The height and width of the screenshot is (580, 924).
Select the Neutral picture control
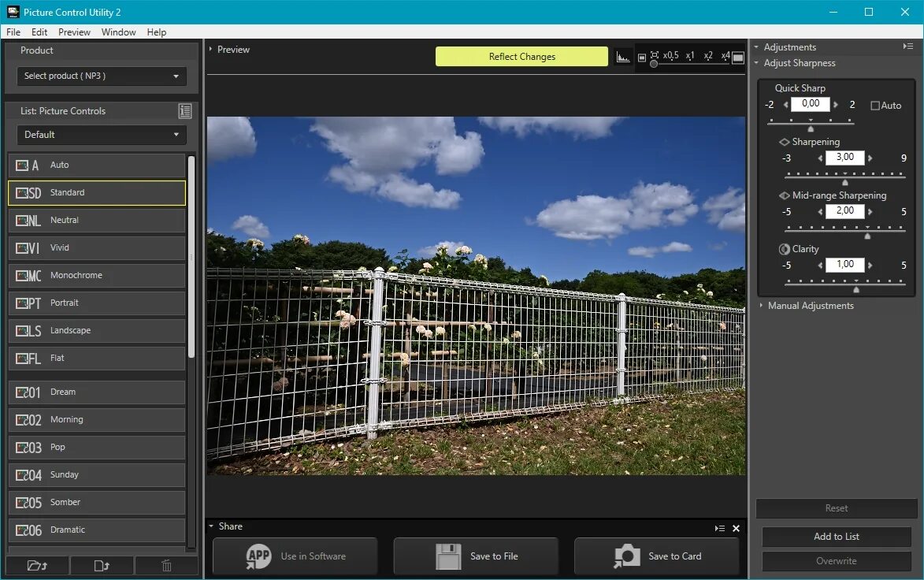click(x=97, y=221)
